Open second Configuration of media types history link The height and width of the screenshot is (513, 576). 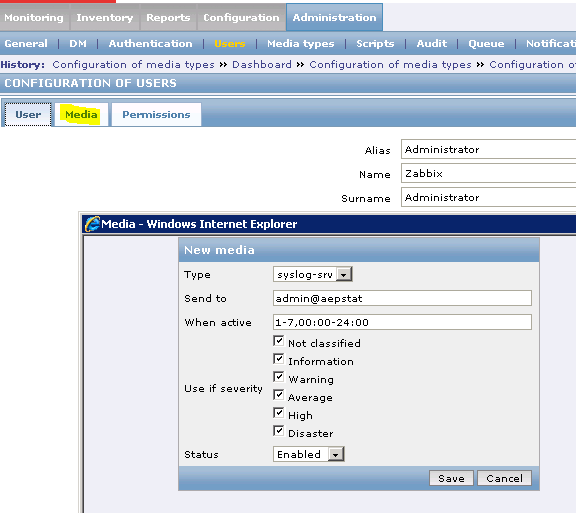(x=390, y=65)
